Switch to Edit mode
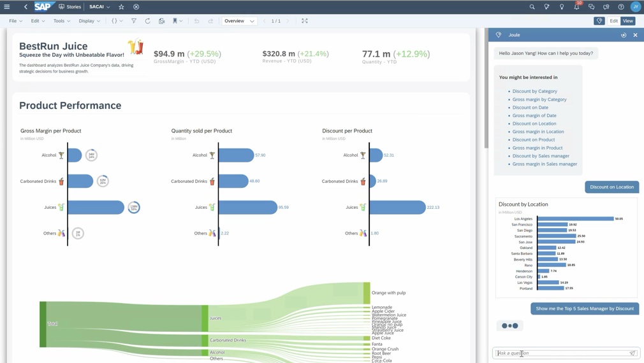The height and width of the screenshot is (363, 644). pos(613,21)
